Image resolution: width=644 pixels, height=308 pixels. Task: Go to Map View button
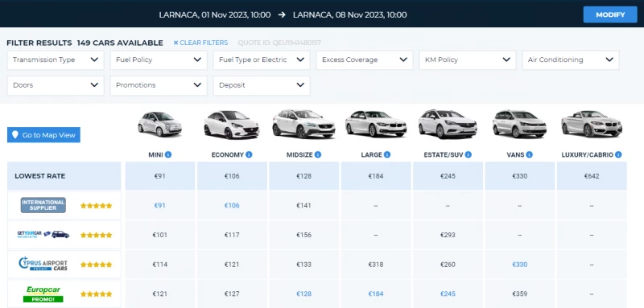(x=43, y=135)
